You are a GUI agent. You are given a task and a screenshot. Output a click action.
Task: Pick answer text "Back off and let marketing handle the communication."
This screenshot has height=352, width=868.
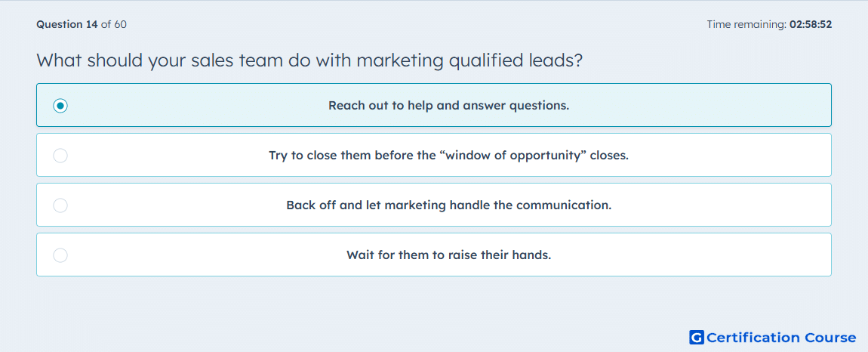[x=448, y=205]
